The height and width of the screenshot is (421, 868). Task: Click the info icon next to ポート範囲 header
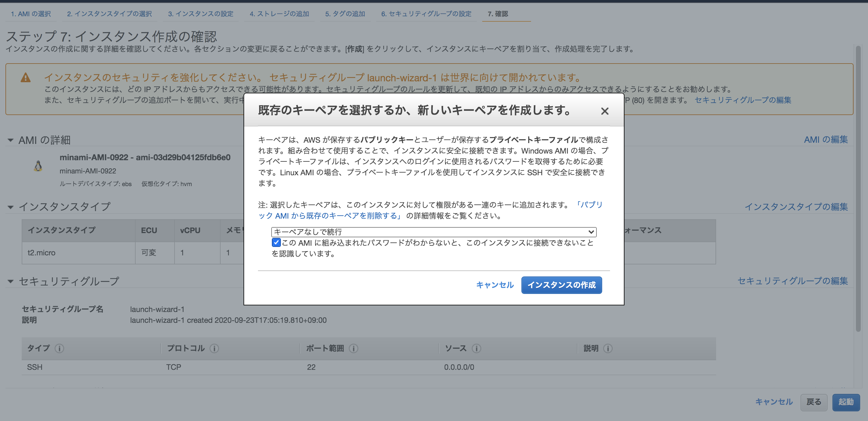coord(354,349)
